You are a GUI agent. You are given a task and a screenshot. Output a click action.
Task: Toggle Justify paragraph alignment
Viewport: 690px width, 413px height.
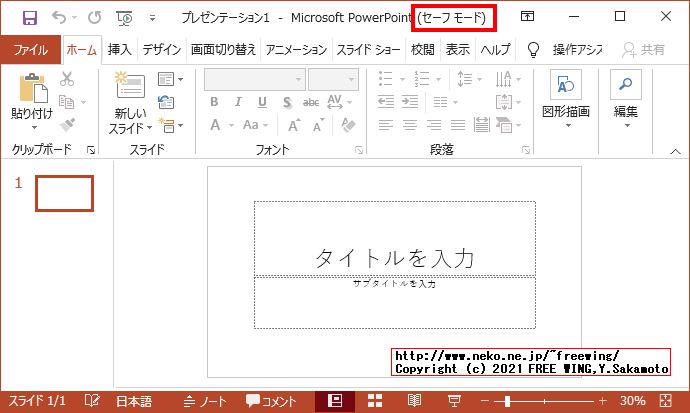coord(458,126)
